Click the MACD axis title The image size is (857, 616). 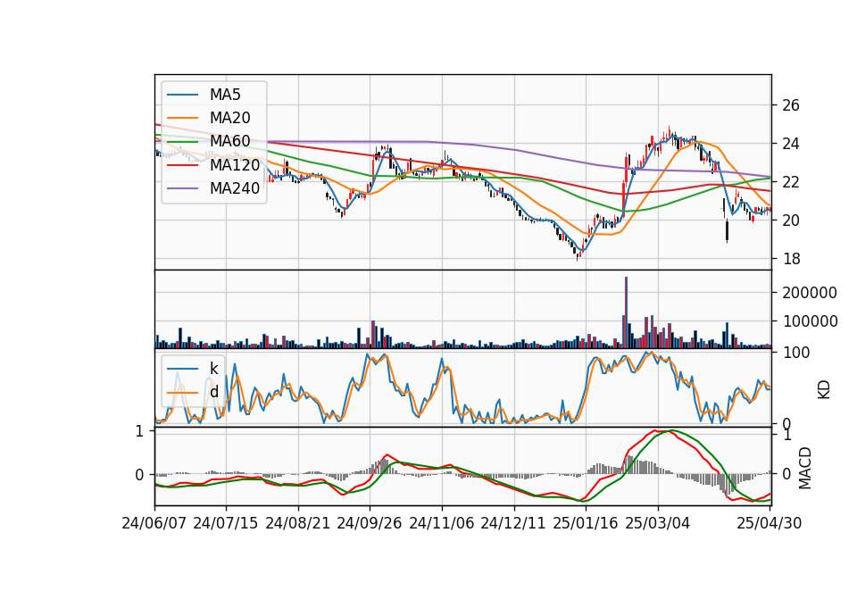point(805,468)
